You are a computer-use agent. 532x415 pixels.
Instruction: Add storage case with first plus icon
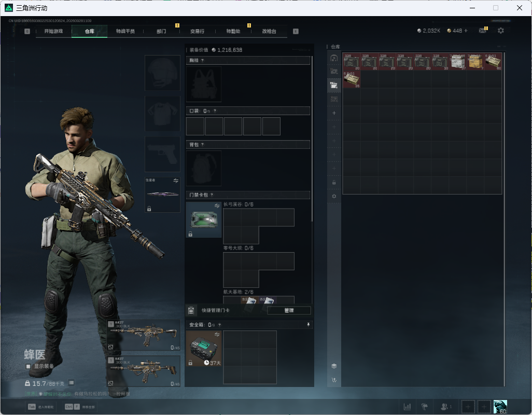point(334,113)
